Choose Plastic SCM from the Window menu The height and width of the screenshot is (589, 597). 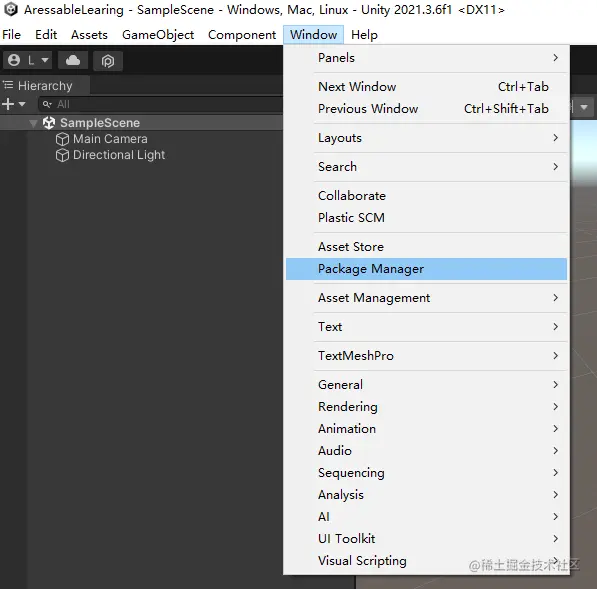(x=426, y=218)
